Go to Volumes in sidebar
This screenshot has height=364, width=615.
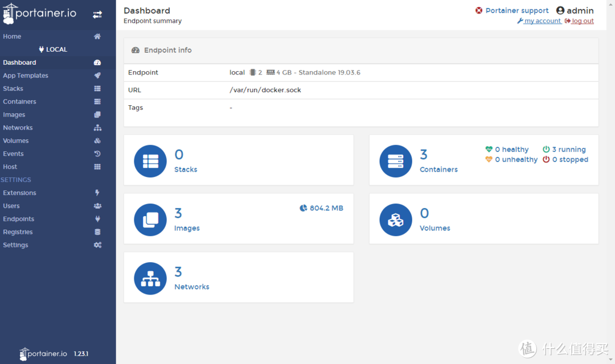16,140
